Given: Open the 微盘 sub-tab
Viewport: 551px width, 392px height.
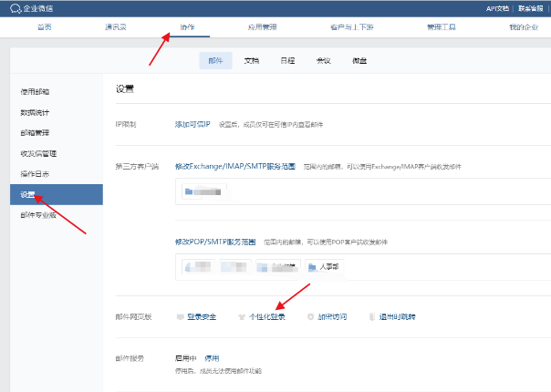Looking at the screenshot, I should click(x=359, y=60).
